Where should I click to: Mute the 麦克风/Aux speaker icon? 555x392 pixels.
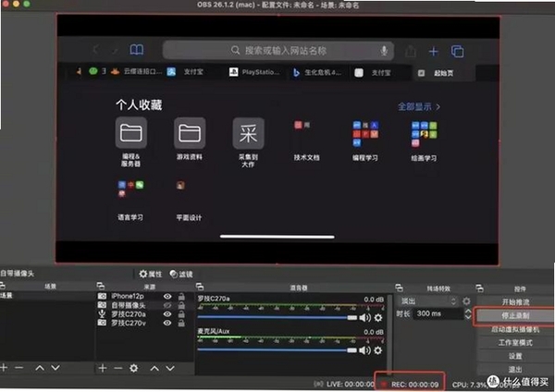pos(365,350)
